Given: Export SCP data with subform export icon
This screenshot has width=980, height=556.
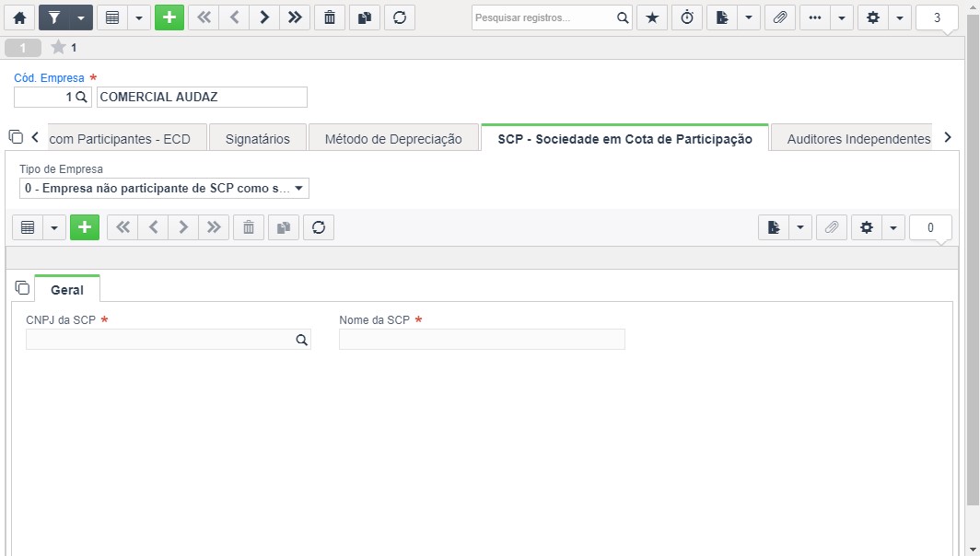Looking at the screenshot, I should click(774, 227).
